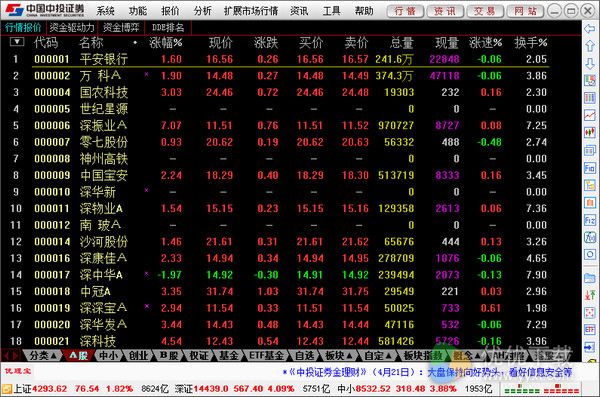This screenshot has height=397, width=600.
Task: Open the fx formula icon in sidebar
Action: click(590, 237)
